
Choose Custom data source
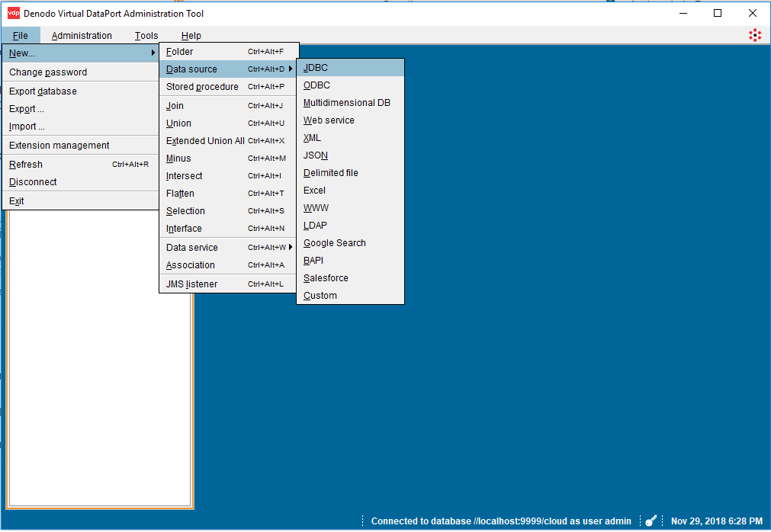point(351,296)
